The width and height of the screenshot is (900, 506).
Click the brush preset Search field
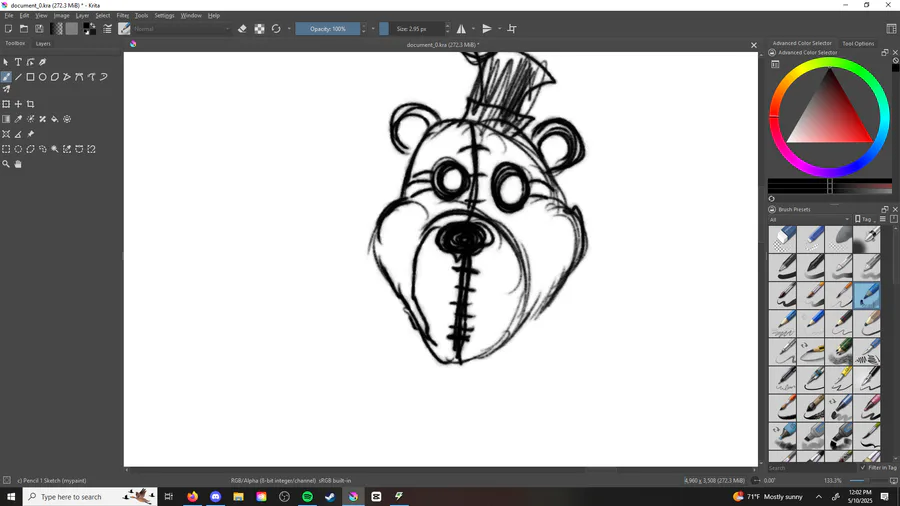coord(812,468)
